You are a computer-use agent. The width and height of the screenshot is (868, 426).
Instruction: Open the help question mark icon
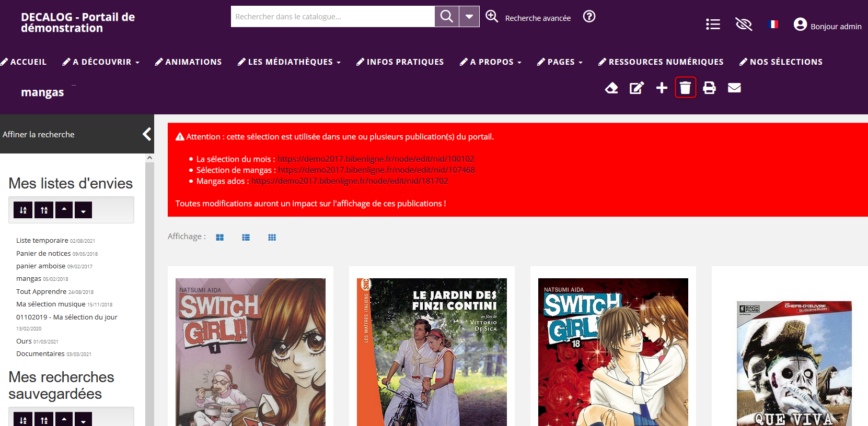point(589,16)
